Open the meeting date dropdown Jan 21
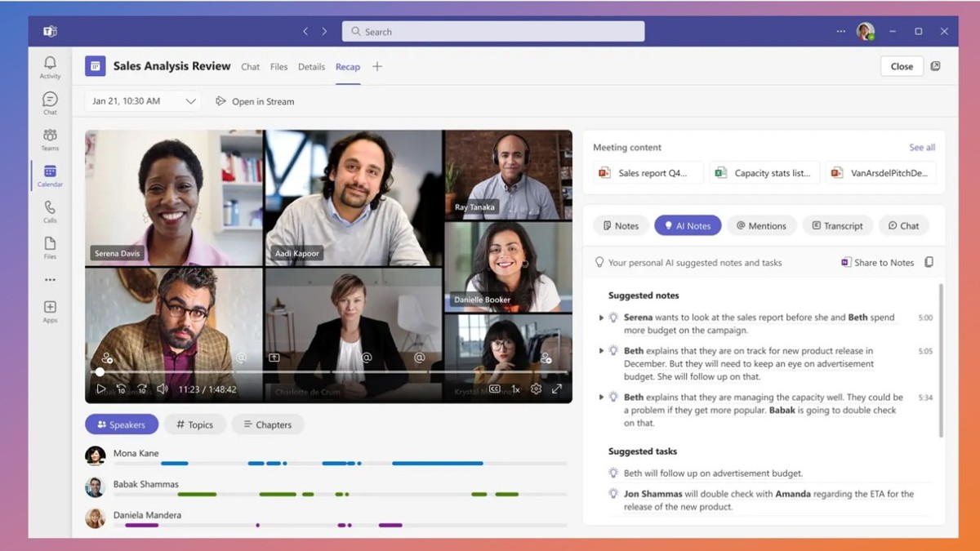 [x=143, y=101]
